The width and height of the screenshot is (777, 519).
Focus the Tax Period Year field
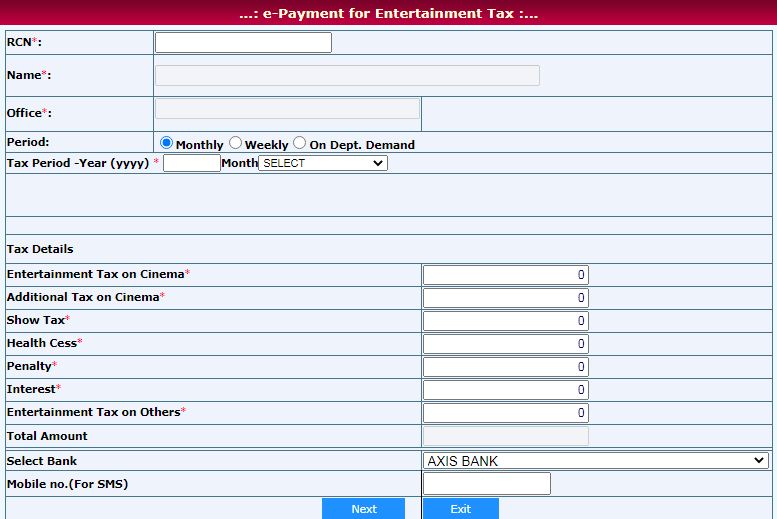coord(192,163)
